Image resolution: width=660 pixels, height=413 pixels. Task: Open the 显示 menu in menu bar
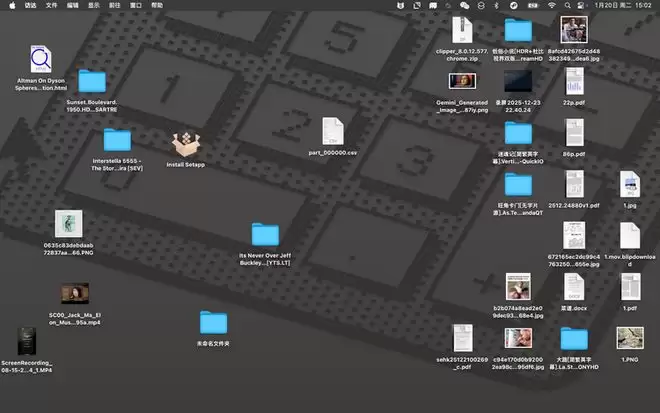point(94,5)
